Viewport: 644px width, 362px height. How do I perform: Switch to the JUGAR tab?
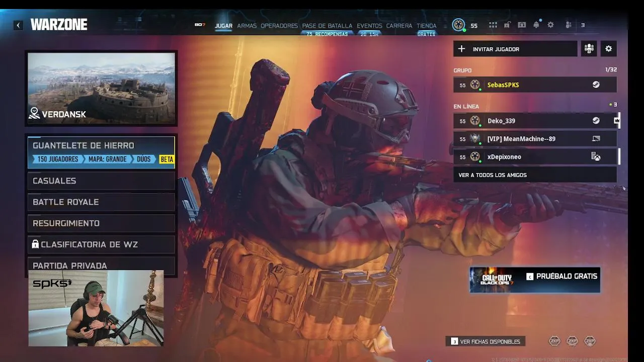[223, 26]
